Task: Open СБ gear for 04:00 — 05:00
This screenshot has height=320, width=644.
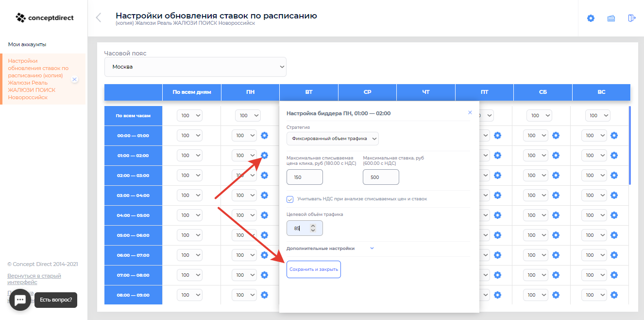Action: 556,215
